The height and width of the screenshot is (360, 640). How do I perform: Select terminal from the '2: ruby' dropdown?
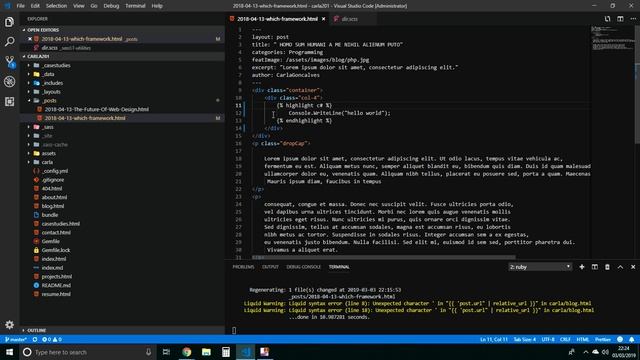click(540, 267)
